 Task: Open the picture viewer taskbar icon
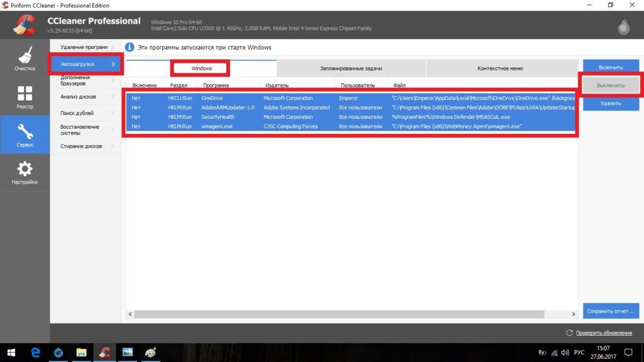pyautogui.click(x=128, y=353)
